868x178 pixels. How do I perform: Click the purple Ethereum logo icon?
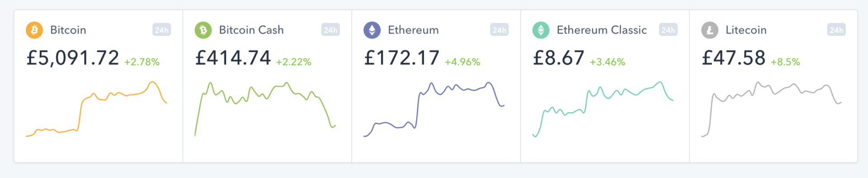372,30
